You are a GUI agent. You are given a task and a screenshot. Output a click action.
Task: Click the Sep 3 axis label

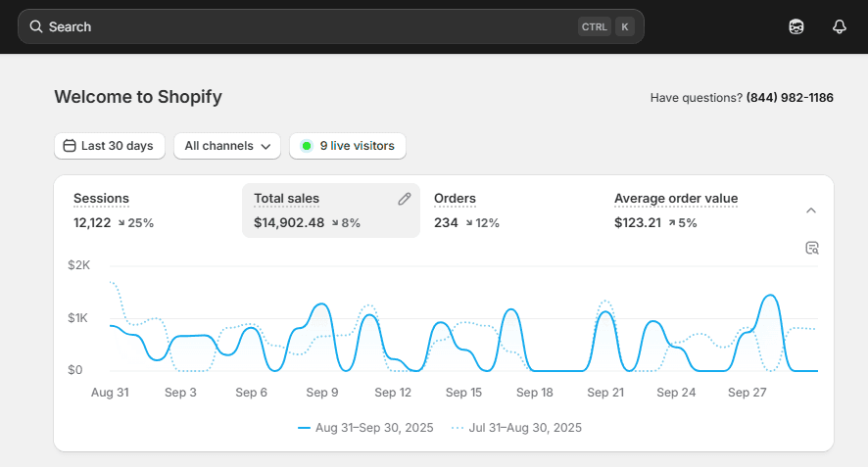pyautogui.click(x=180, y=393)
